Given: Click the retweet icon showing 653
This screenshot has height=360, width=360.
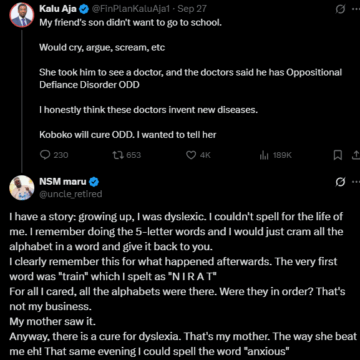Looking at the screenshot, I should (x=116, y=155).
